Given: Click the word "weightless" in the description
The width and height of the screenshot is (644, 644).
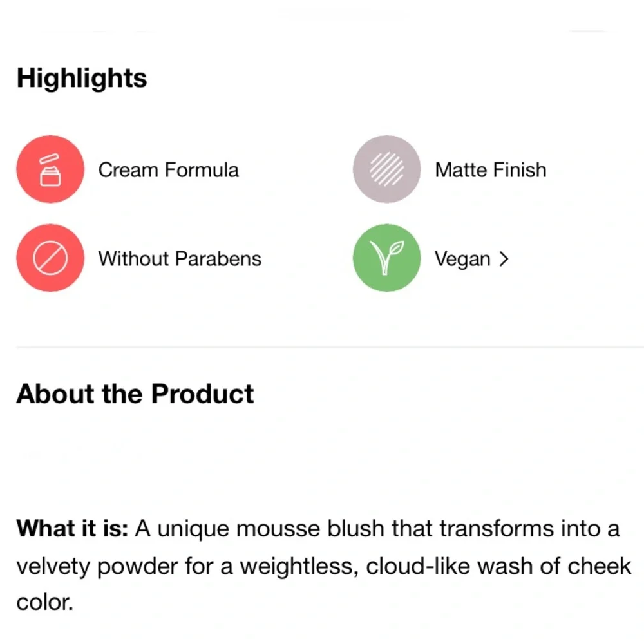Looking at the screenshot, I should 299,567.
